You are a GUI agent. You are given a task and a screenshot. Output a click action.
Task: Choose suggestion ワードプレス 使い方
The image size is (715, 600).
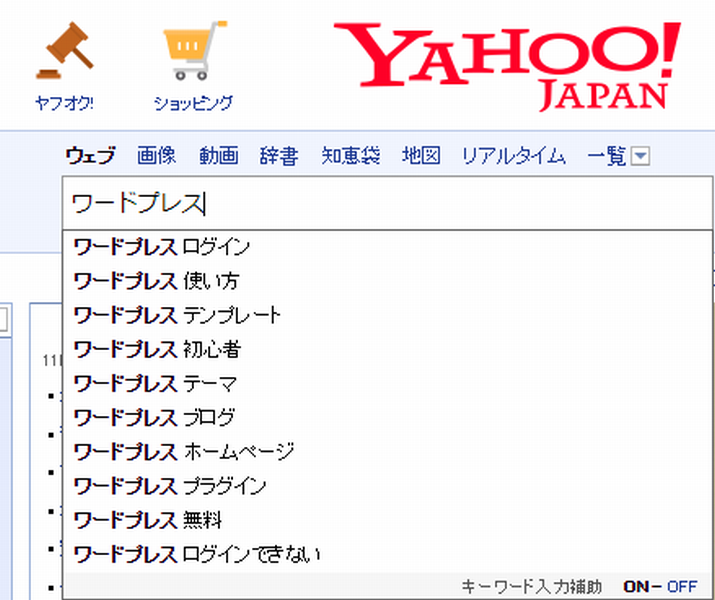(x=388, y=282)
